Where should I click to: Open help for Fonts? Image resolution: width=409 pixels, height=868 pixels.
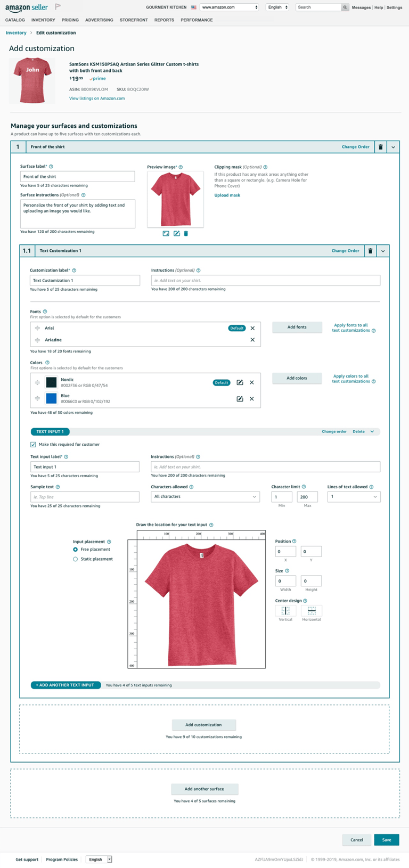point(45,312)
